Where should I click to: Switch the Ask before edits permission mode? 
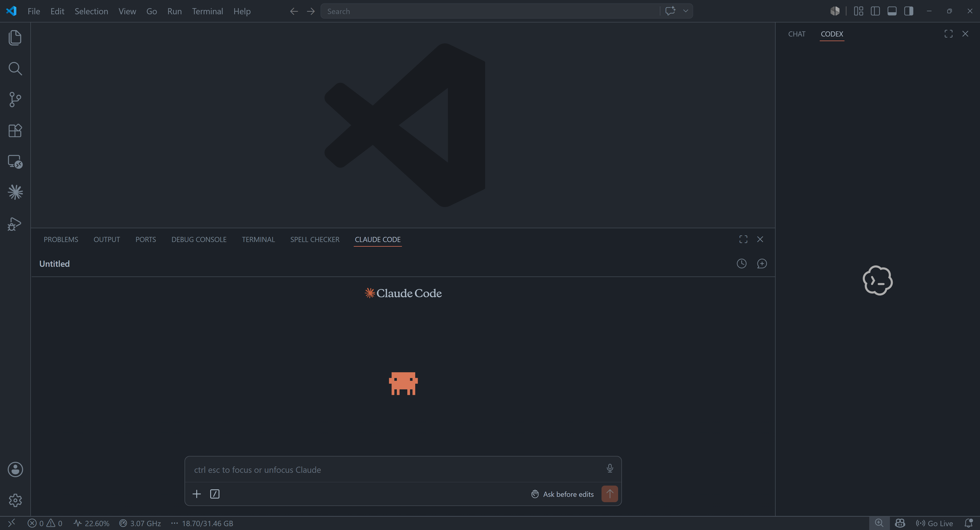562,494
